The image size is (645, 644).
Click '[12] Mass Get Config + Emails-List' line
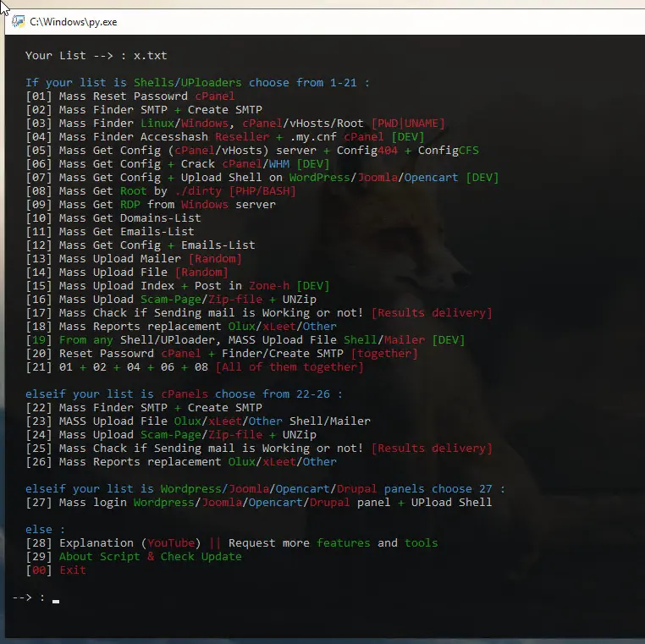pyautogui.click(x=141, y=245)
